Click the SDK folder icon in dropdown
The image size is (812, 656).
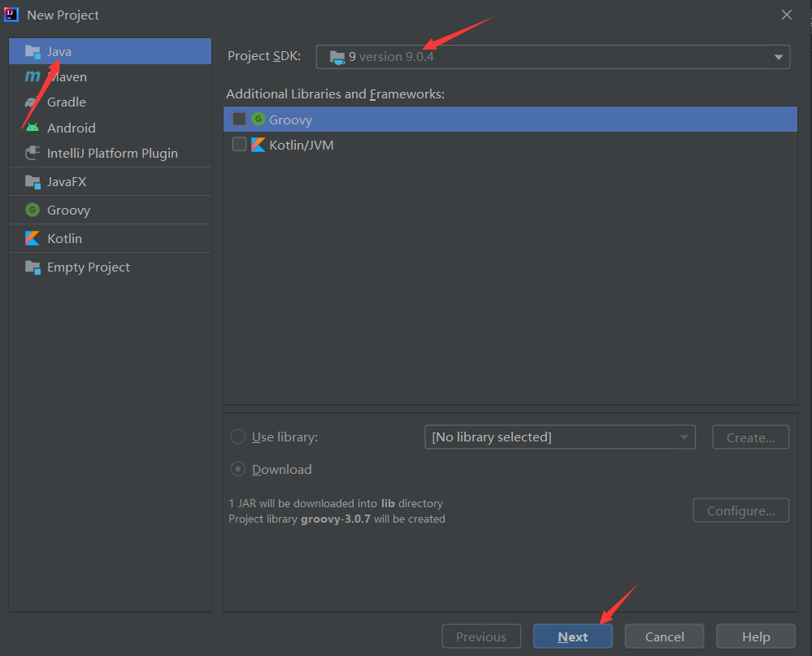337,58
